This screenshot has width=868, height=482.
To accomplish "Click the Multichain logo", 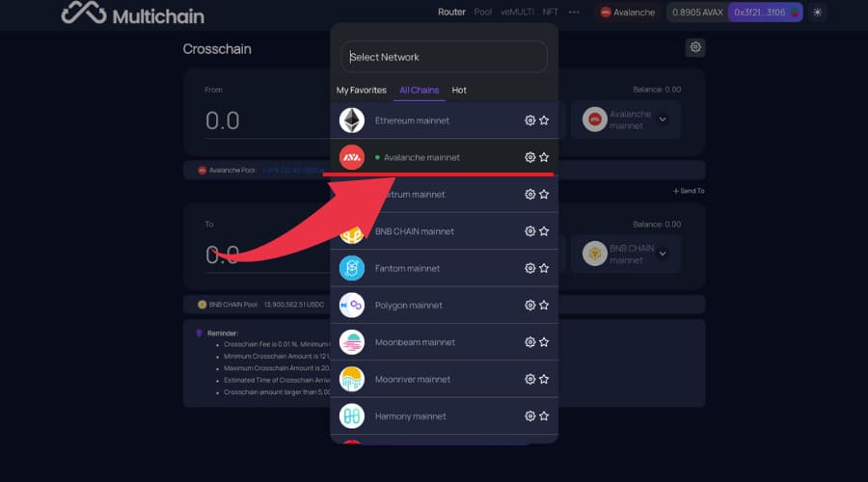I will (x=133, y=13).
